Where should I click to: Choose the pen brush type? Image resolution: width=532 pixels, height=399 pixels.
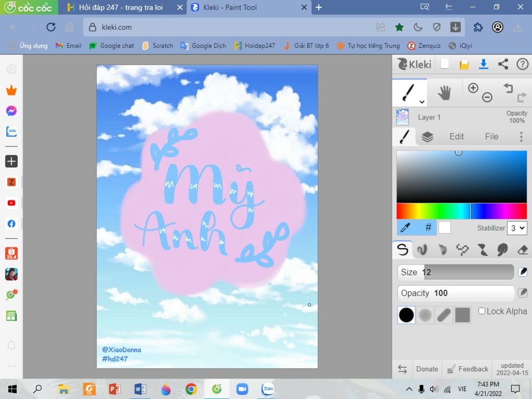403,250
